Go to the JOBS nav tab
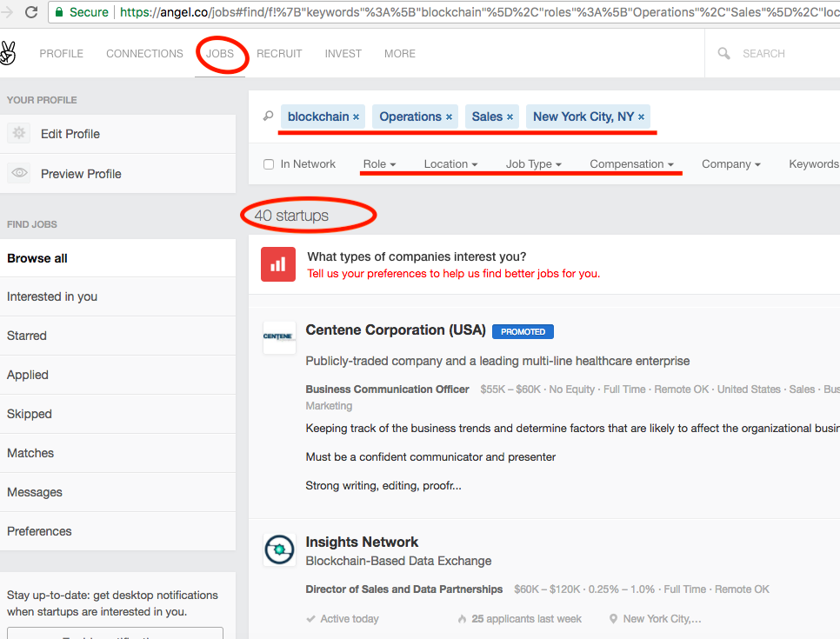The height and width of the screenshot is (639, 840). pos(220,54)
